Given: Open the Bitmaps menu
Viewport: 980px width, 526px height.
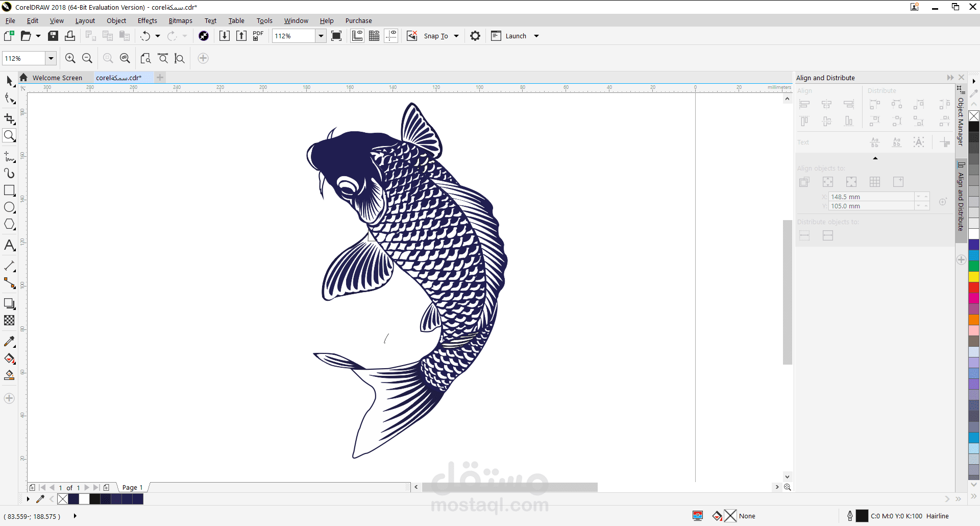Looking at the screenshot, I should click(x=180, y=20).
